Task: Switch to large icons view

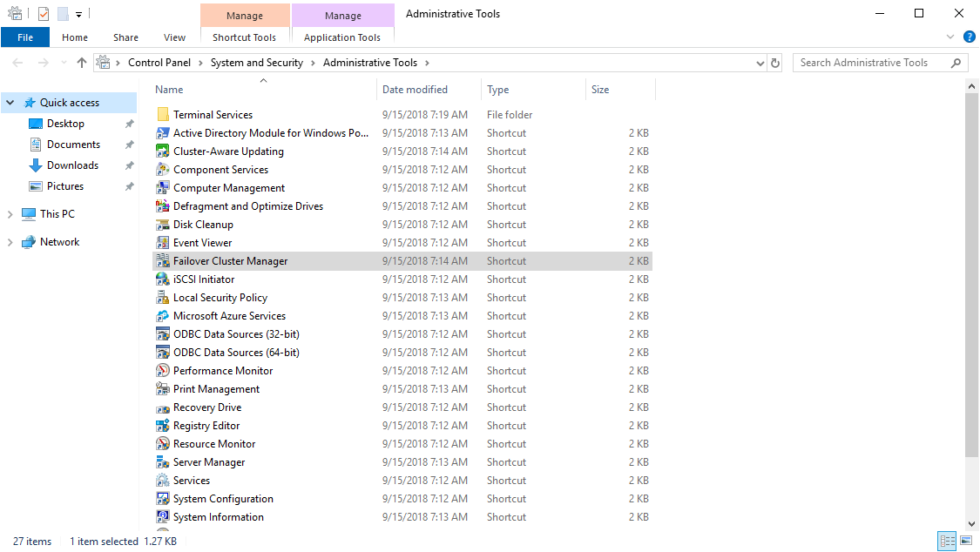Action: [x=965, y=541]
